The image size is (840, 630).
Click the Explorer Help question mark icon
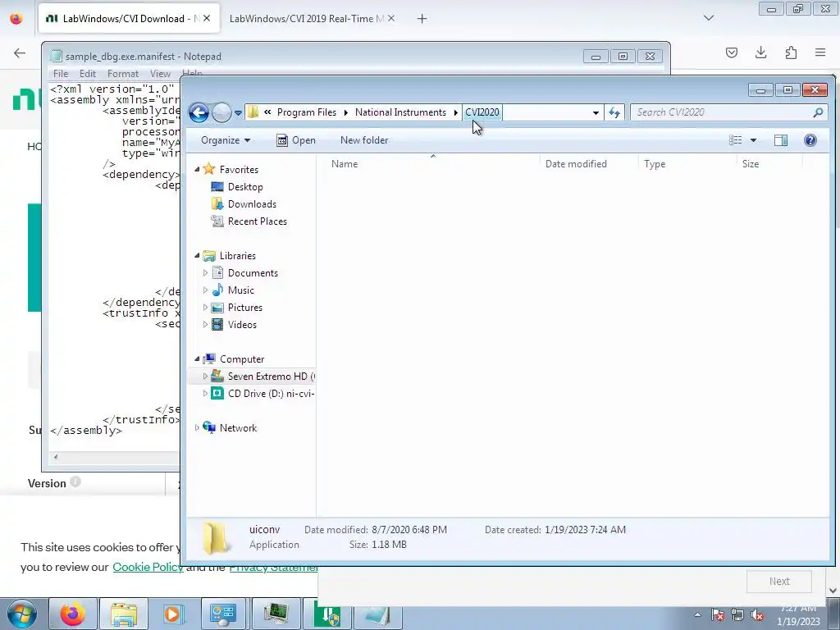click(x=810, y=140)
